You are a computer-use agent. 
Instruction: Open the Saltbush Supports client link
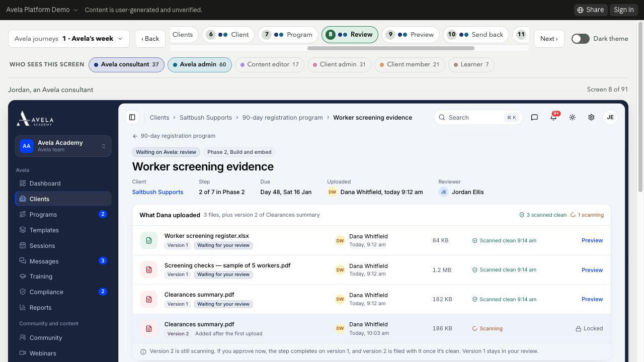[157, 192]
